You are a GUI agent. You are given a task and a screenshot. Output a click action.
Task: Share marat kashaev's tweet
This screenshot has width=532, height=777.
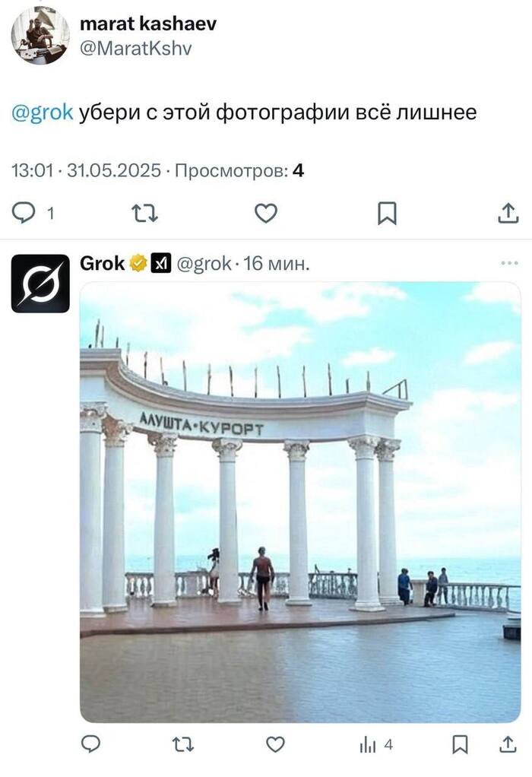pos(508,213)
